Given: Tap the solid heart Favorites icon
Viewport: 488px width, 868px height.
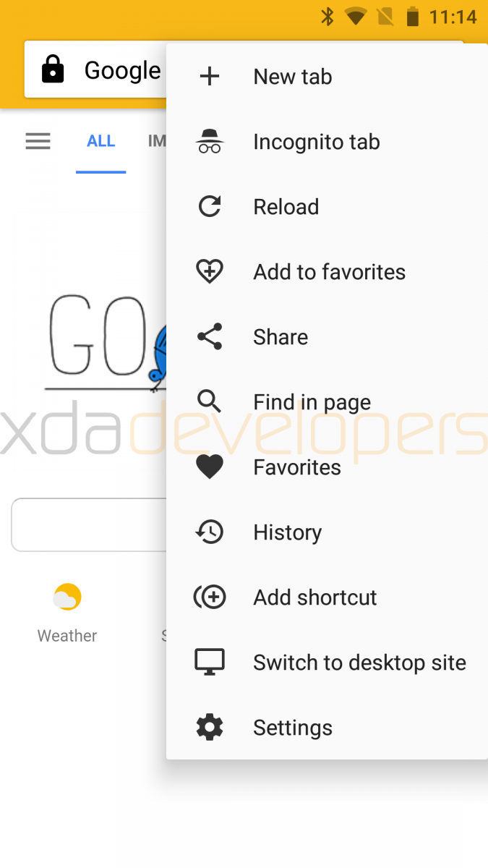Looking at the screenshot, I should pyautogui.click(x=210, y=467).
